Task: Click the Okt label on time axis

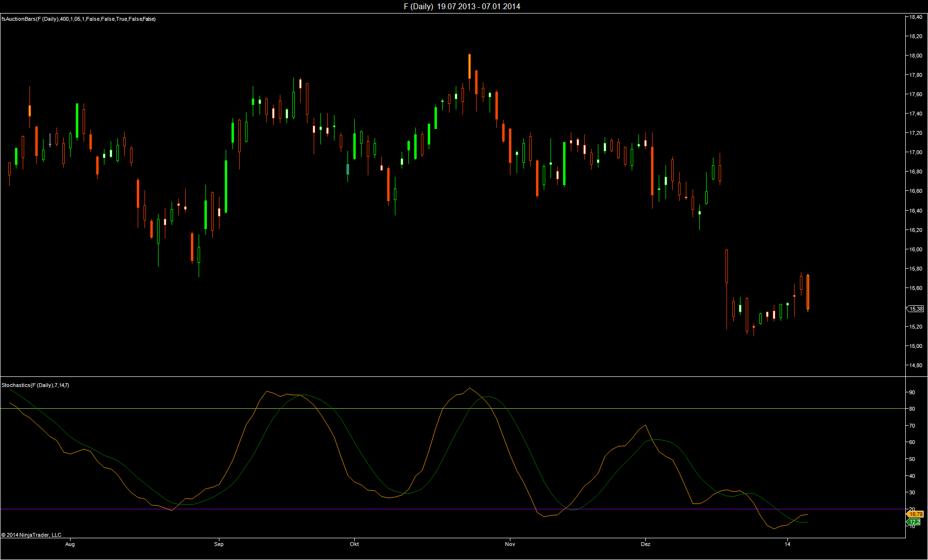Action: [354, 544]
